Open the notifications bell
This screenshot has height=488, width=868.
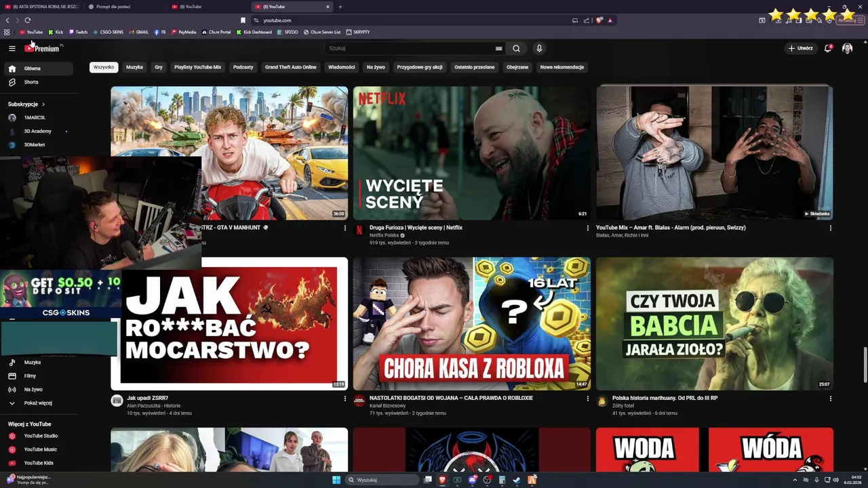pos(828,48)
